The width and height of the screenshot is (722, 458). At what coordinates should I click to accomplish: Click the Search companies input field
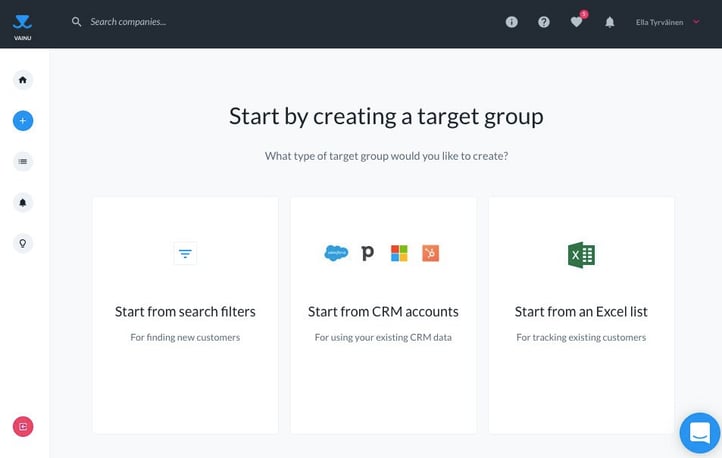[200, 22]
